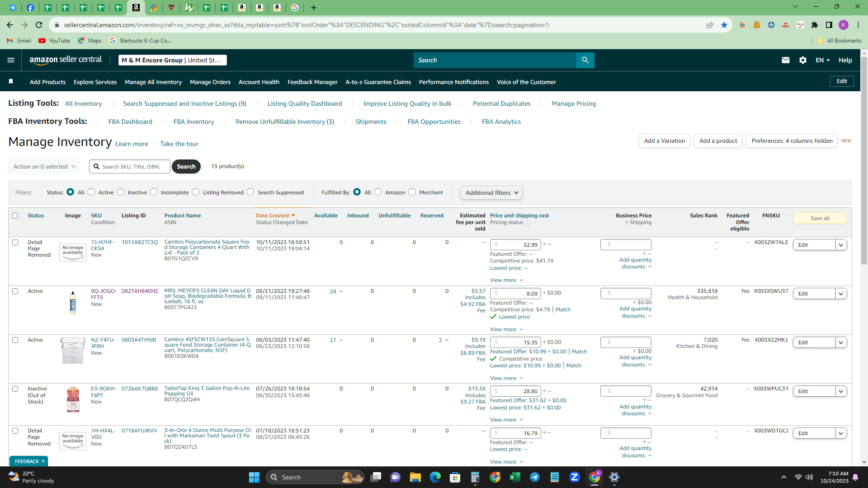Image resolution: width=868 pixels, height=488 pixels.
Task: Open Manage Orders
Action: (210, 82)
